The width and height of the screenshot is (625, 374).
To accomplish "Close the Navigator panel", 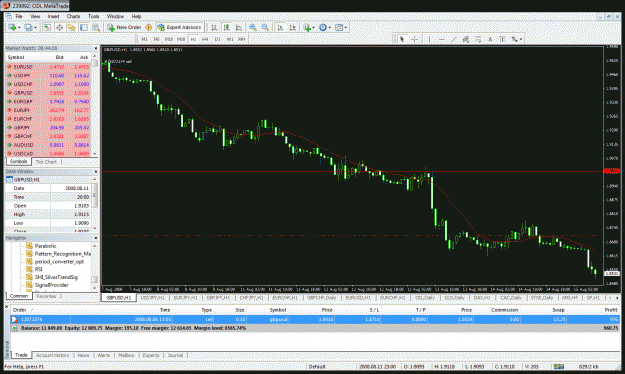I will tap(96, 238).
